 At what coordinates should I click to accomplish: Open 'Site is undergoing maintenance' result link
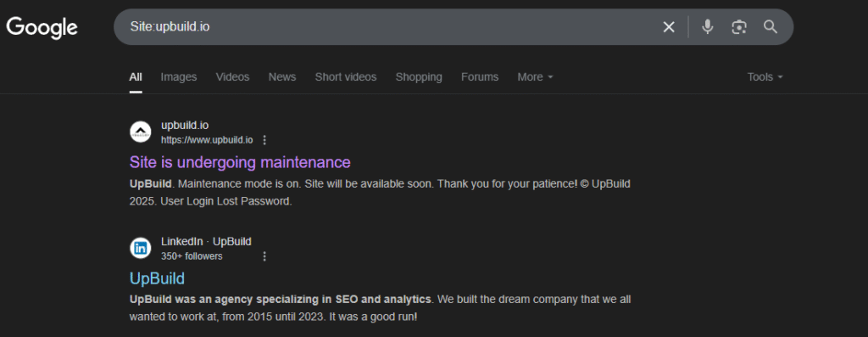point(240,162)
